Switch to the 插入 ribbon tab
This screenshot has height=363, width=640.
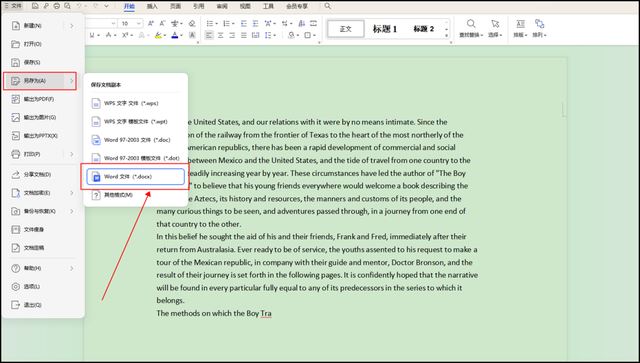click(x=152, y=6)
